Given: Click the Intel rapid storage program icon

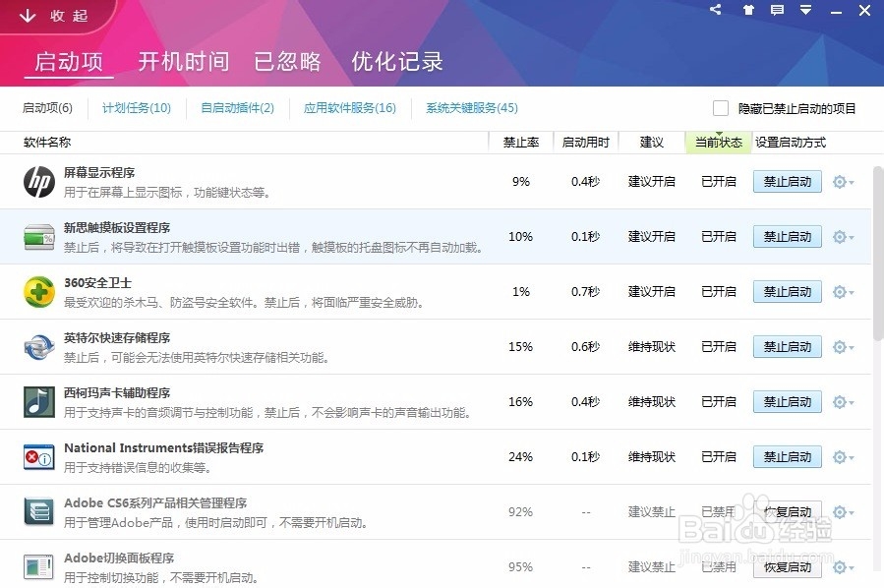Looking at the screenshot, I should coord(39,347).
